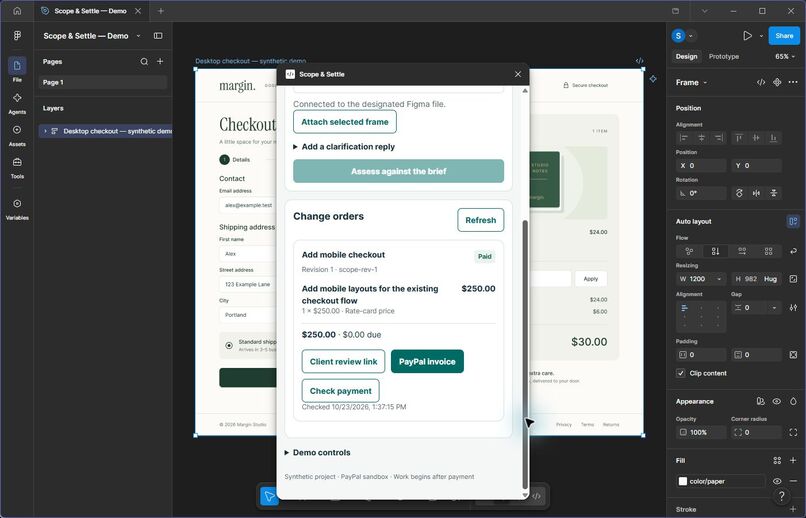Viewport: 806px width, 518px height.
Task: Switch to the Prototype tab
Action: [724, 57]
